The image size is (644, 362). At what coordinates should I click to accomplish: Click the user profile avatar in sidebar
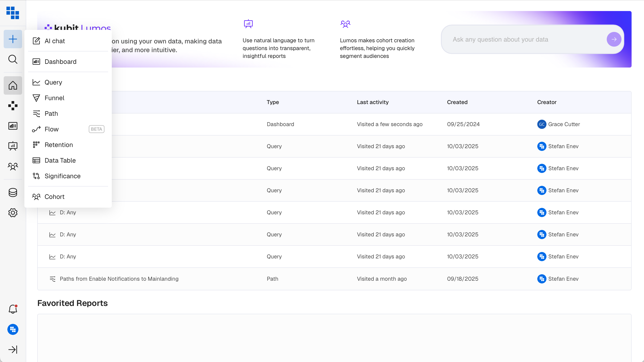(x=13, y=329)
